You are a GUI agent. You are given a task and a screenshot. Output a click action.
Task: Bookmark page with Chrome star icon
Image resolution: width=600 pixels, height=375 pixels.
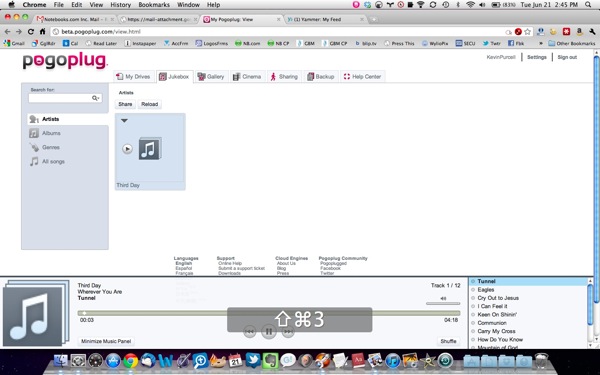coord(528,32)
